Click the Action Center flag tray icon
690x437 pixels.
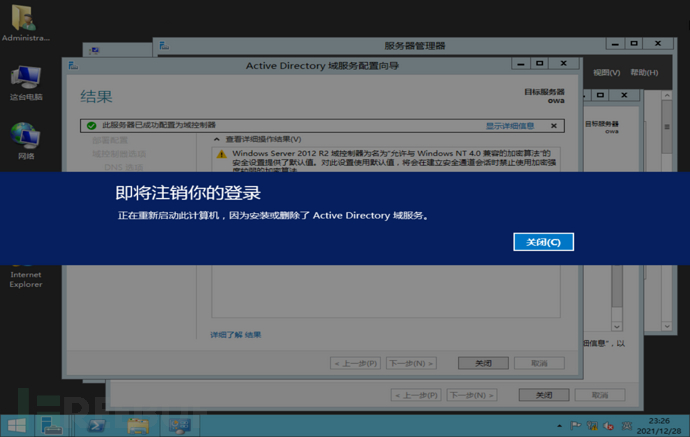click(x=575, y=426)
